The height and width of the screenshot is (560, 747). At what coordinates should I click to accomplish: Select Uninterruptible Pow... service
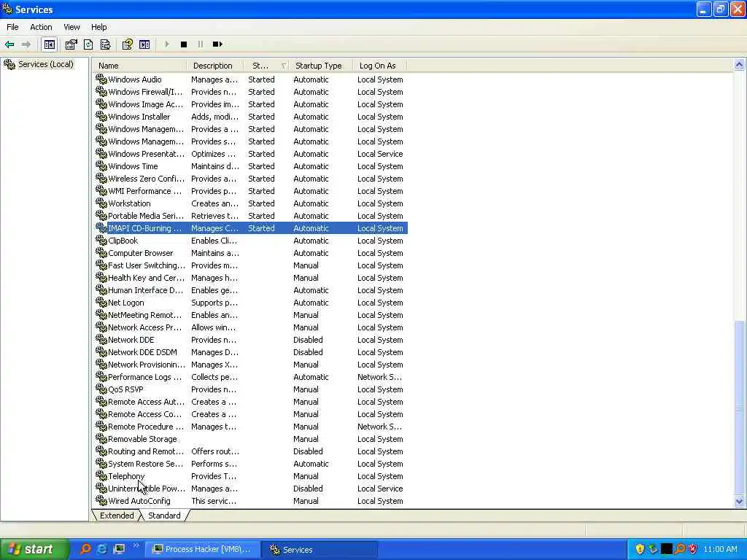click(x=147, y=488)
